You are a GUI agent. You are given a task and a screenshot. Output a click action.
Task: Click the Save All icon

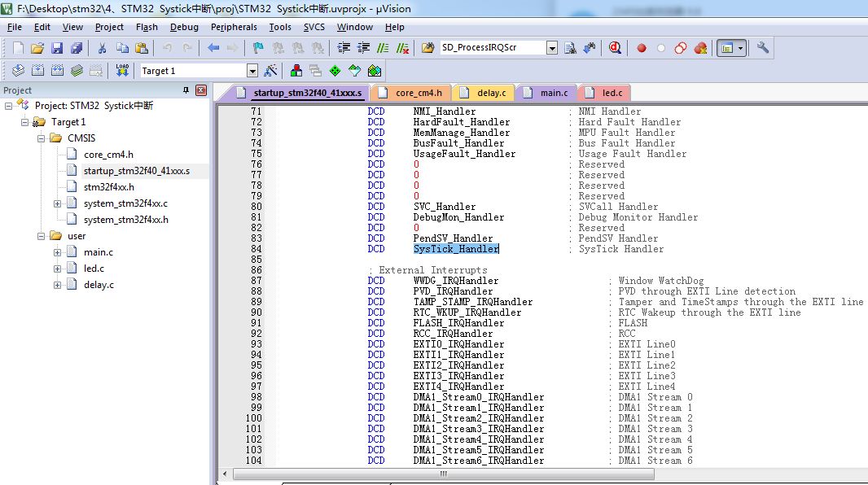pyautogui.click(x=76, y=48)
